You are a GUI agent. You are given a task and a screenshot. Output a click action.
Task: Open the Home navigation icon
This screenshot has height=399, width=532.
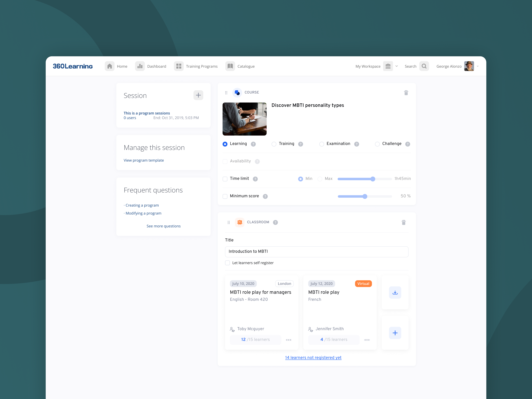pyautogui.click(x=110, y=66)
